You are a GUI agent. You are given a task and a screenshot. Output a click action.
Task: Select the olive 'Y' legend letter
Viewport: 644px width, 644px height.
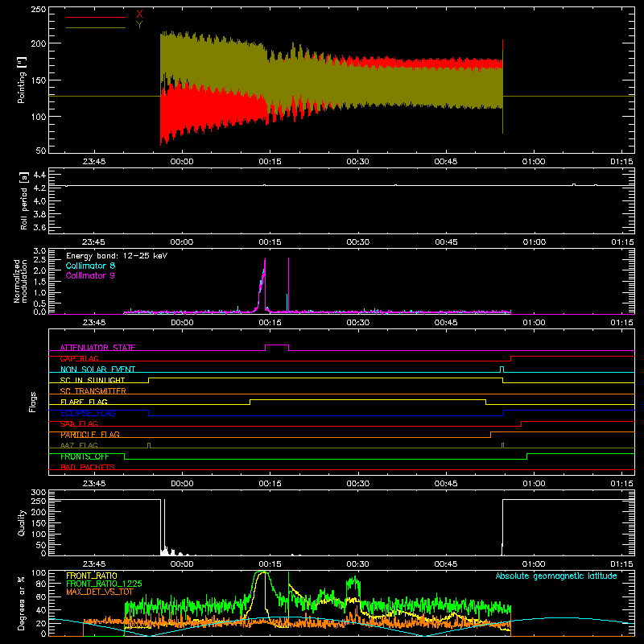pos(139,25)
